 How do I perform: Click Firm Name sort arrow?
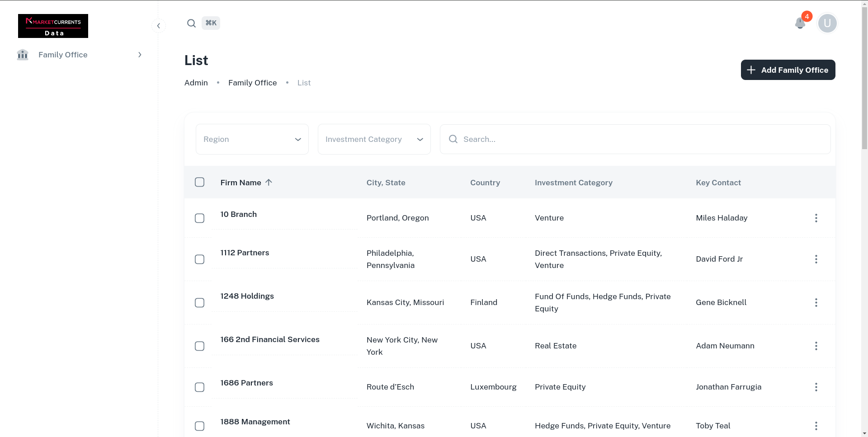tap(269, 183)
